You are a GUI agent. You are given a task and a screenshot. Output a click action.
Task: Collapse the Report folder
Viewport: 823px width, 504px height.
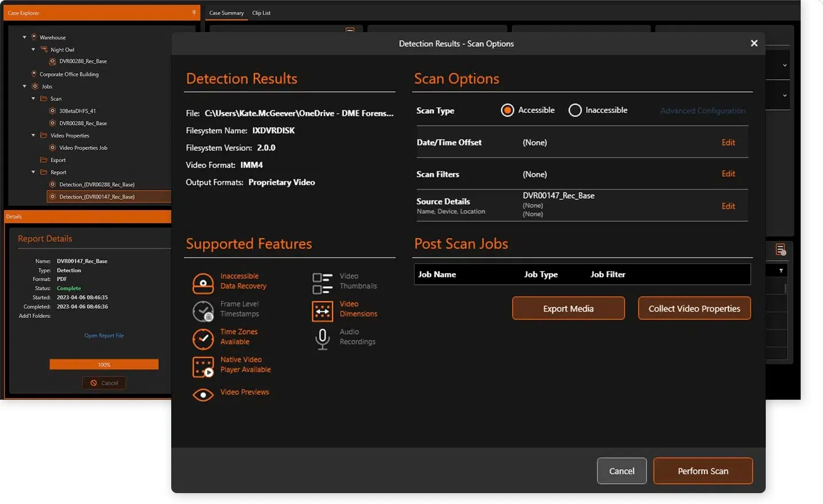coord(33,172)
